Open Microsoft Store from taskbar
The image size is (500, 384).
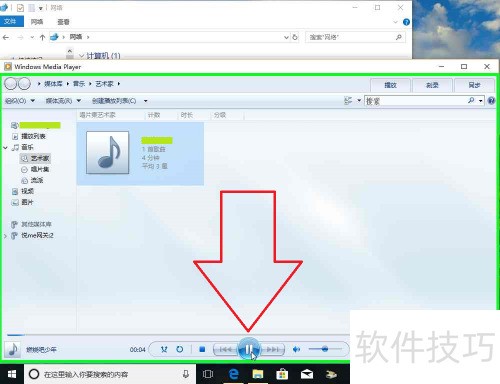(282, 374)
